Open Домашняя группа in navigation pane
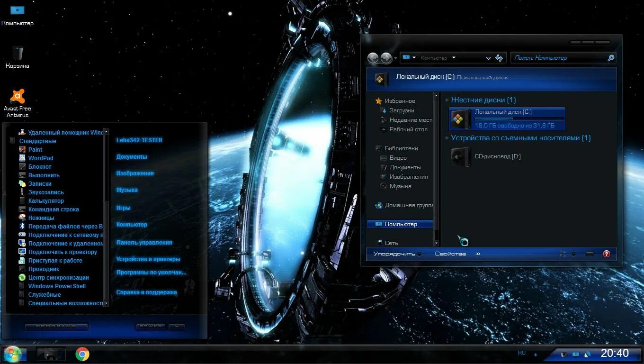The image size is (644, 364). click(404, 205)
